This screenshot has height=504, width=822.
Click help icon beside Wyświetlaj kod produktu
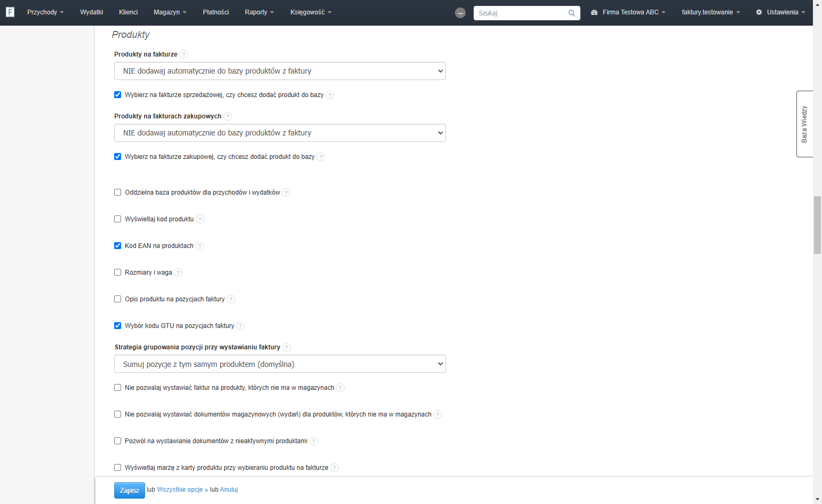click(200, 219)
